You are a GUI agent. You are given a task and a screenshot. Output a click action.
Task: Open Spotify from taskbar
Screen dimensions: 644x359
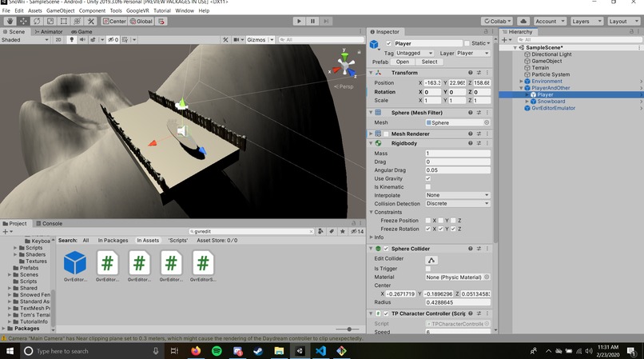click(x=217, y=351)
